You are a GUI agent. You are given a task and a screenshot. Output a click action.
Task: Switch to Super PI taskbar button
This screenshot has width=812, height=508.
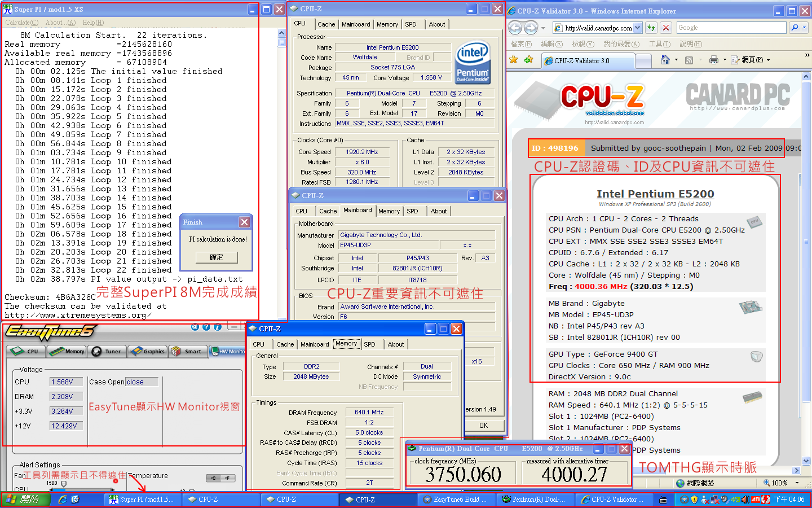click(x=143, y=500)
